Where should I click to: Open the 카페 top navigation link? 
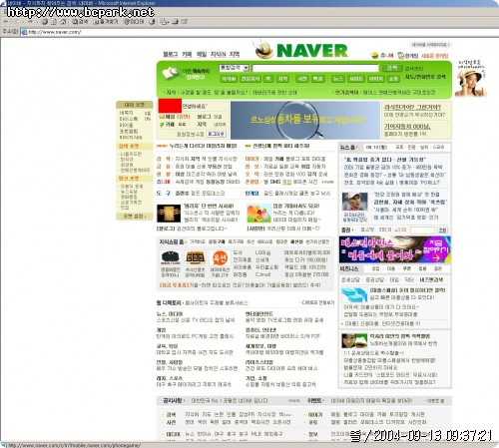(x=187, y=54)
